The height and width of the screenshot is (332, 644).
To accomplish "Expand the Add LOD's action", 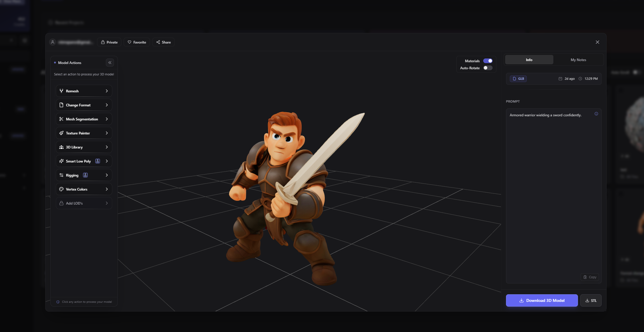I will pyautogui.click(x=84, y=203).
